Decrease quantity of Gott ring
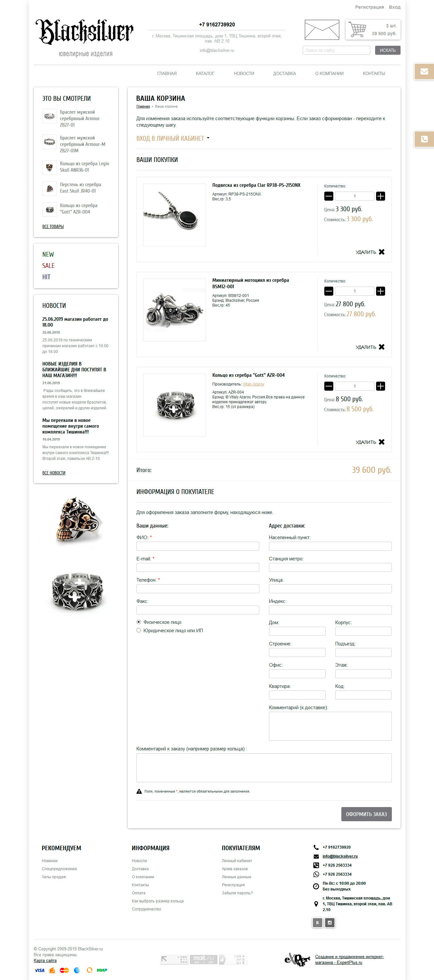This screenshot has height=980, width=434. pyautogui.click(x=329, y=386)
